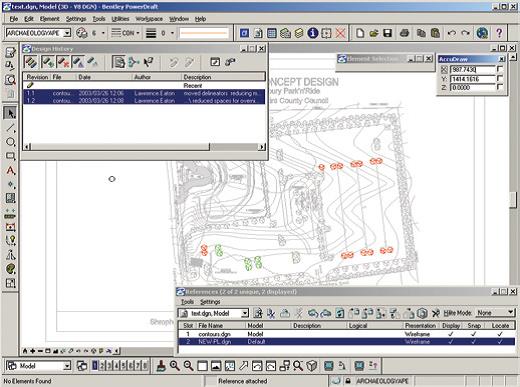Click the Undo arrow icon
Image resolution: width=520 pixels, height=387 pixels.
452,33
